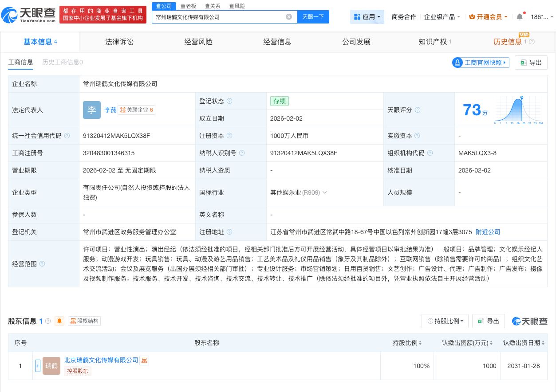Screen dimensions: 556x392
Task: Switch to the 历史工商信息 tab
Action: tap(62, 63)
